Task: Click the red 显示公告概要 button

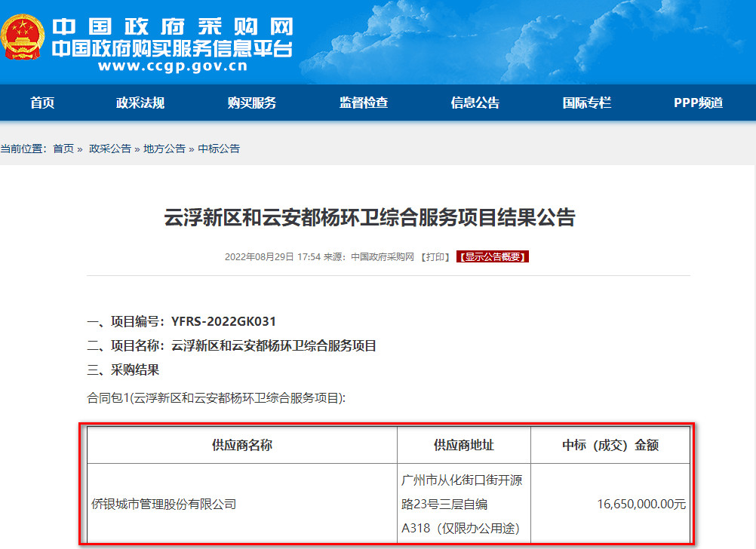Action: pyautogui.click(x=492, y=257)
